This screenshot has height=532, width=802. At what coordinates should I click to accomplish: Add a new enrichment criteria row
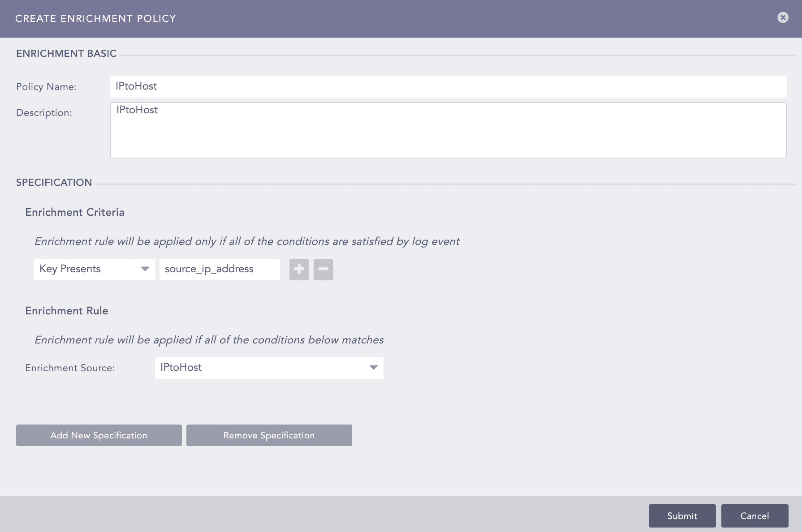point(299,270)
